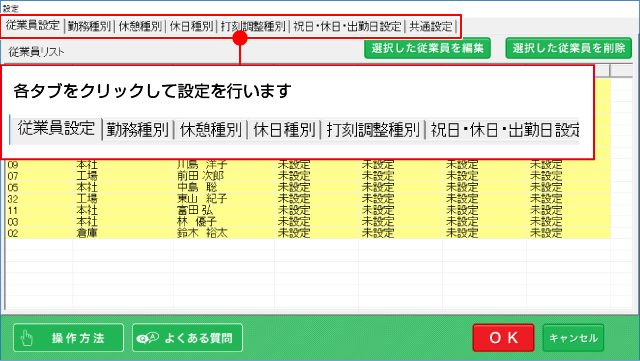Go to the 打刻調整種別 tab

(x=253, y=27)
